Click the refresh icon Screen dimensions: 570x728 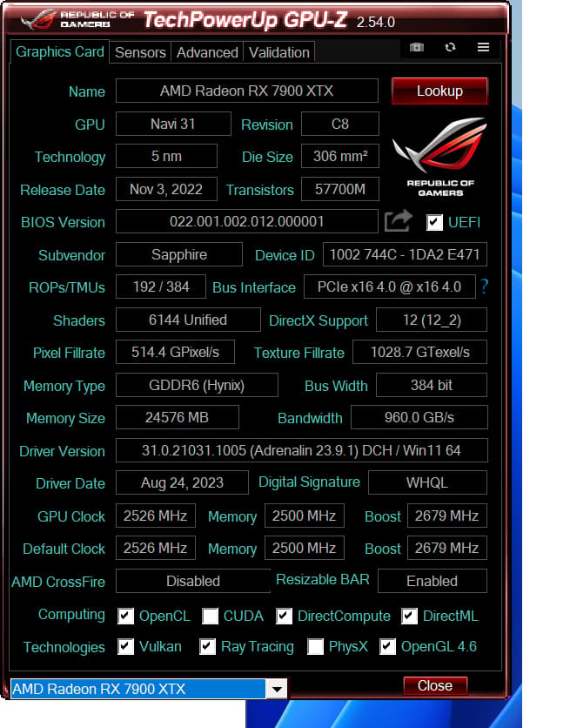pyautogui.click(x=450, y=47)
